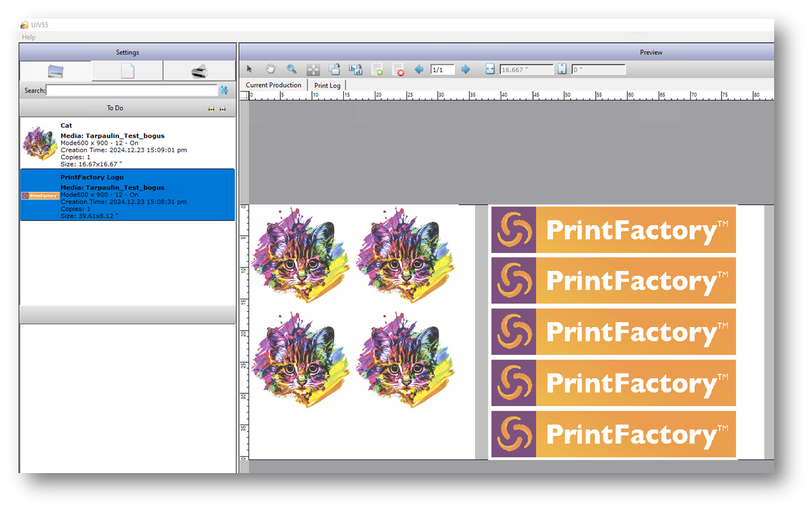Click the ruler origin corner box
The width and height of the screenshot is (812, 511).
click(244, 96)
